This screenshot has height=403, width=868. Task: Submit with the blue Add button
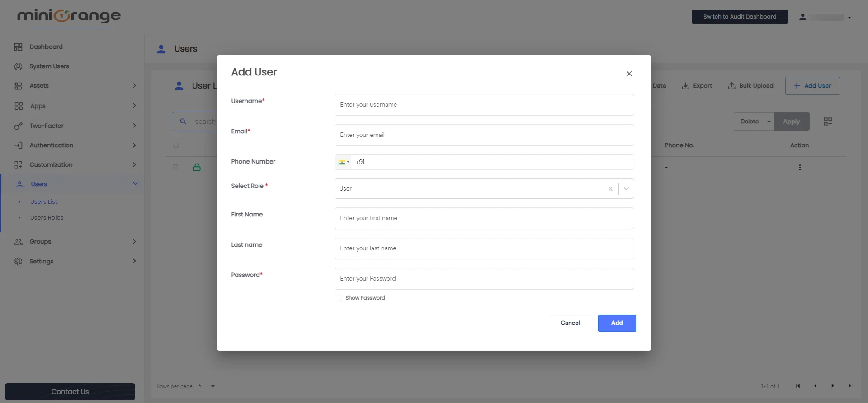click(617, 323)
